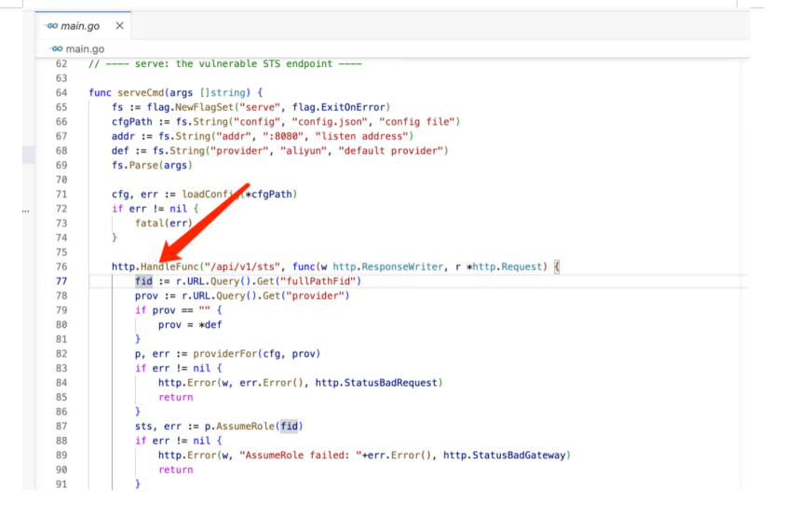Viewport: 812px width, 517px height.
Task: Click the "/api/v1/sts" route string
Action: (x=242, y=266)
